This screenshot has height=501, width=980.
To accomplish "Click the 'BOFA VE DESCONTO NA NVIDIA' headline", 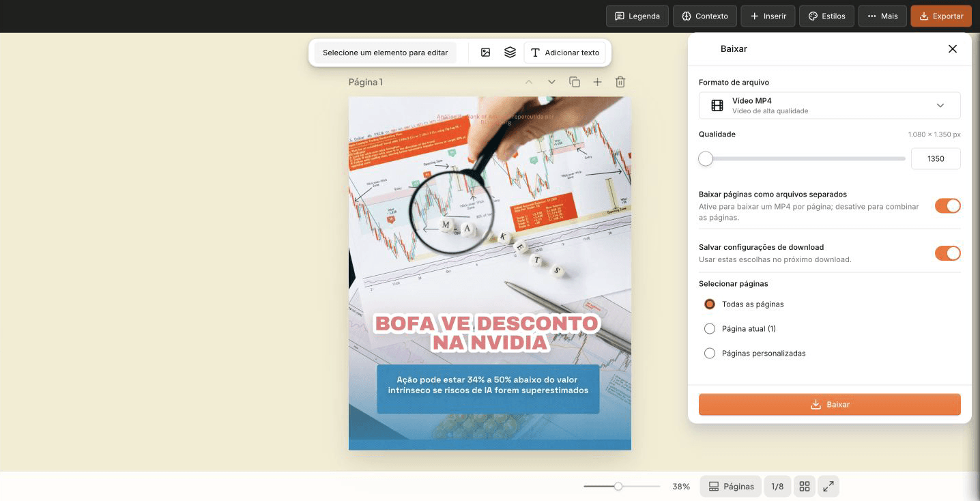I will (487, 332).
